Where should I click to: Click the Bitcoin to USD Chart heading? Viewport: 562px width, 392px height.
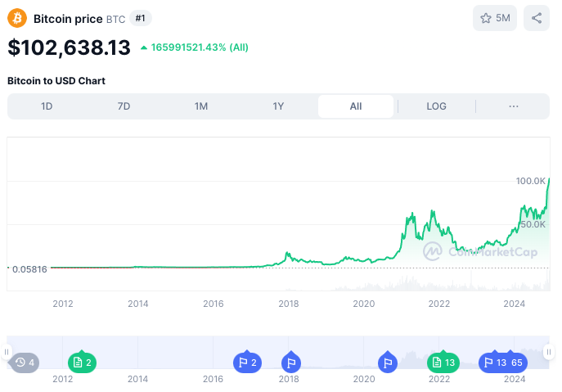tap(56, 81)
